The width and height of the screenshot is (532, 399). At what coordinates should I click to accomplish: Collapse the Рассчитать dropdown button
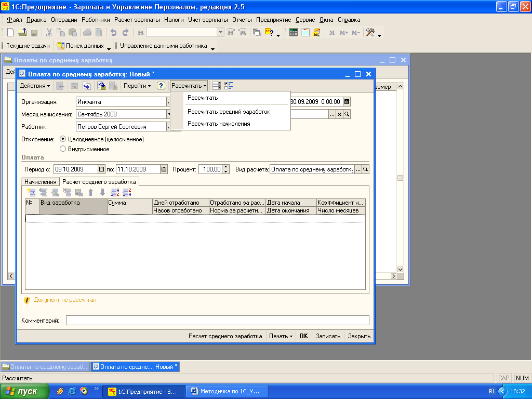coord(189,86)
